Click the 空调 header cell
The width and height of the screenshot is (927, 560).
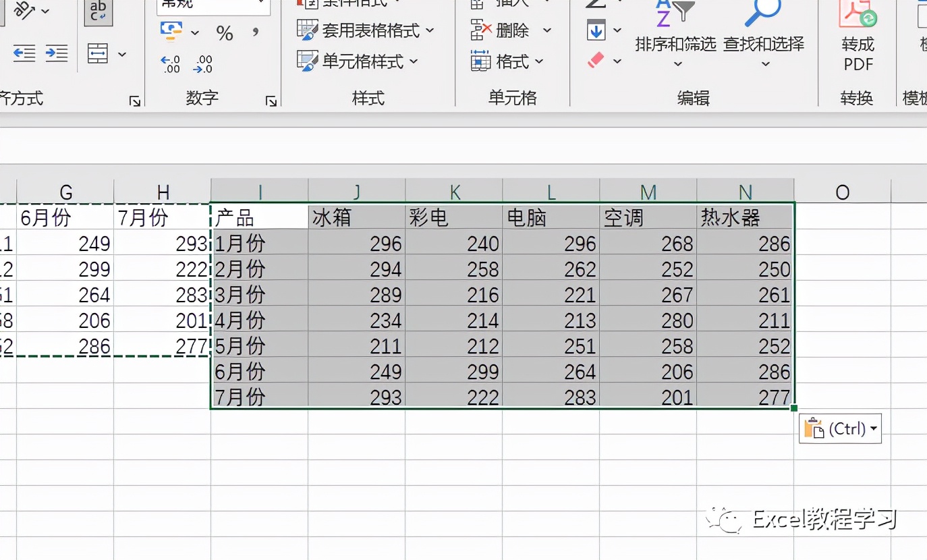pyautogui.click(x=648, y=217)
